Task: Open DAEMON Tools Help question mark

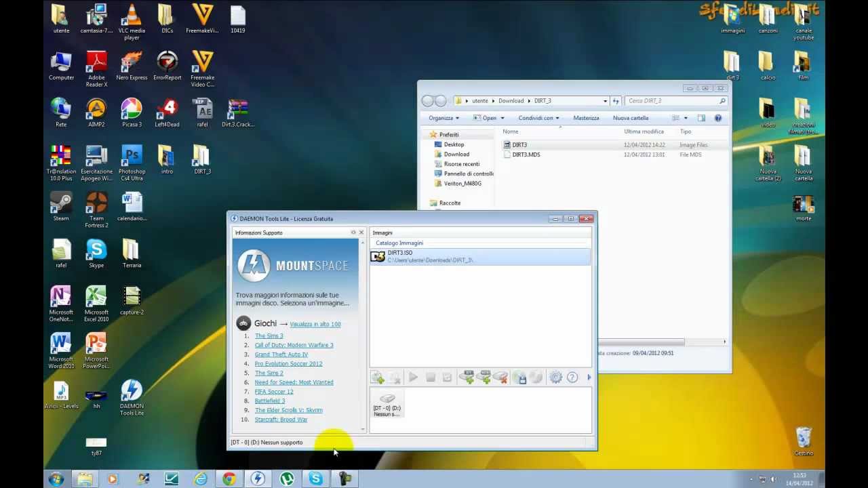Action: point(572,378)
